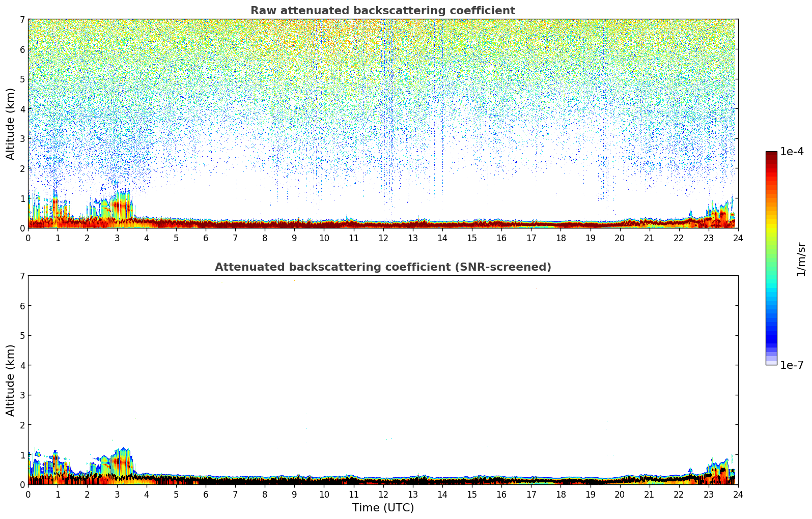Click hour tick '12' under the SNR-screened plot
Image resolution: width=812 pixels, height=519 pixels.
pos(383,495)
